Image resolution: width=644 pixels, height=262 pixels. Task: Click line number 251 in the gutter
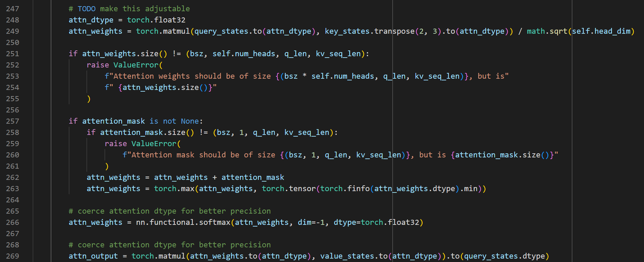12,53
